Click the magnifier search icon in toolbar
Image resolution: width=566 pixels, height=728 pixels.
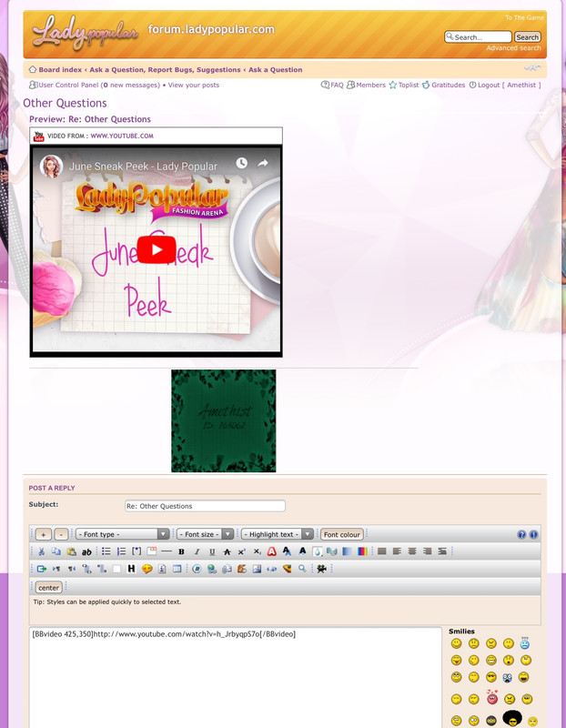point(302,569)
